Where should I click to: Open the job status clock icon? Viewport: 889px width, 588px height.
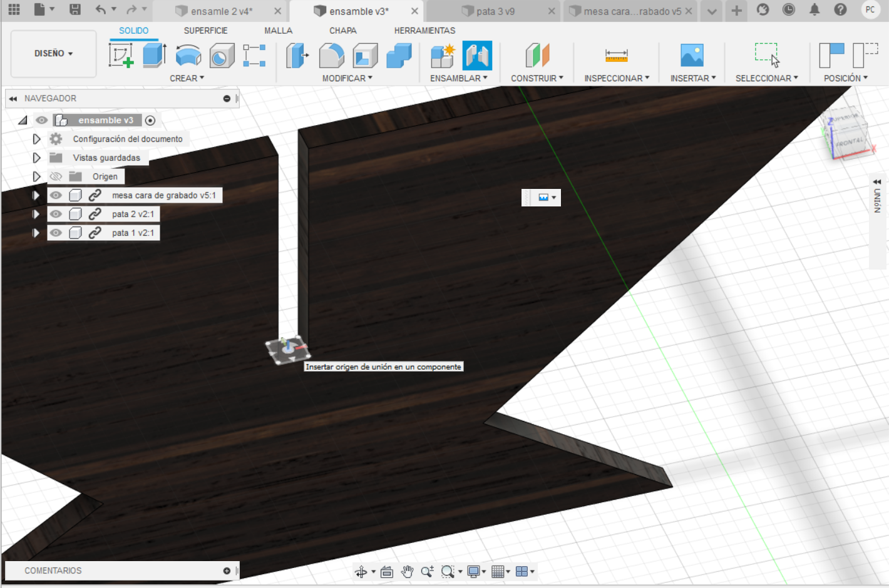tap(789, 9)
